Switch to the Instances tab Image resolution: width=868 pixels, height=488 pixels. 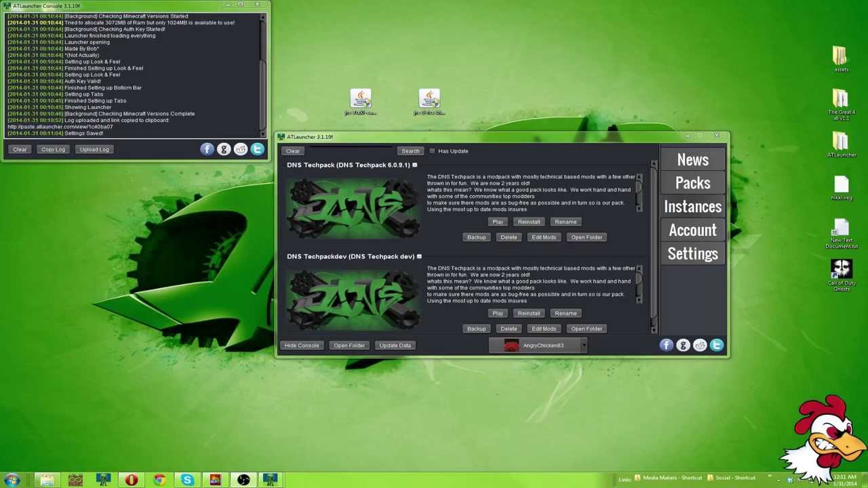tap(692, 207)
